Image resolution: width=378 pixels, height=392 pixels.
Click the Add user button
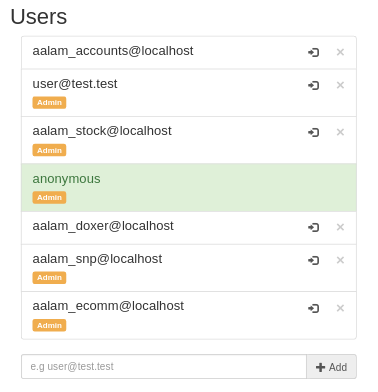[331, 367]
